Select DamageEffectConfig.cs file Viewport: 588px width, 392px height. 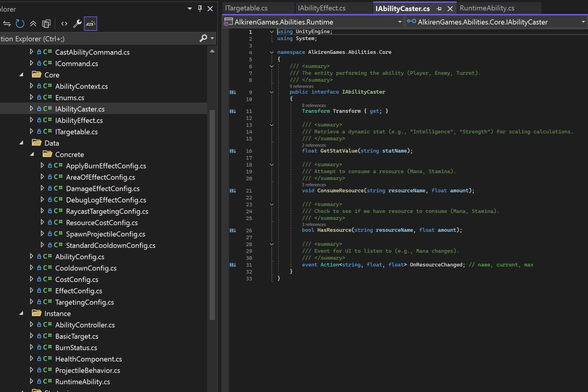[103, 188]
